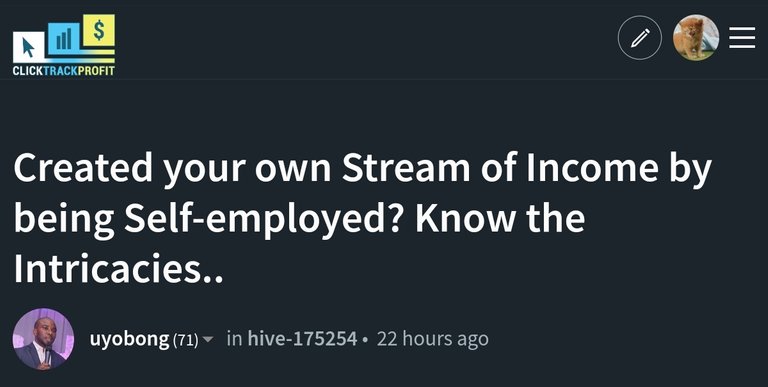This screenshot has width=768, height=387.
Task: View uyobong's author profile picture
Action: 43,339
